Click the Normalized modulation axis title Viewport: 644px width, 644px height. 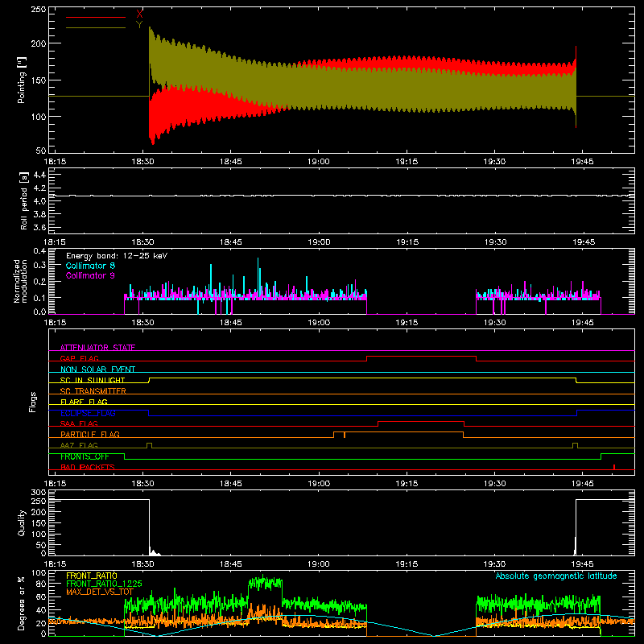point(21,281)
